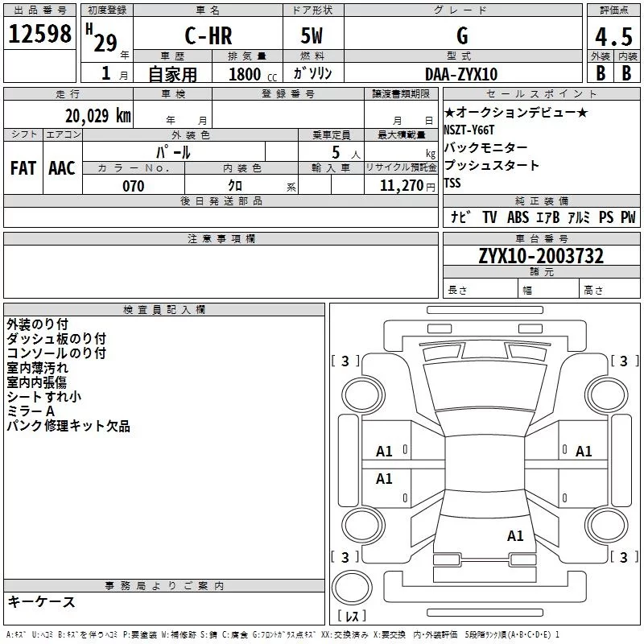Click the inspector note パンク修理キット欠品

tap(68, 426)
